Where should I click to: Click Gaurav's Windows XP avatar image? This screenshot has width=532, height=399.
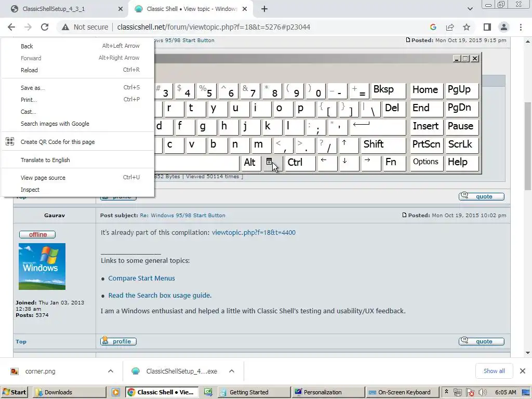click(42, 267)
